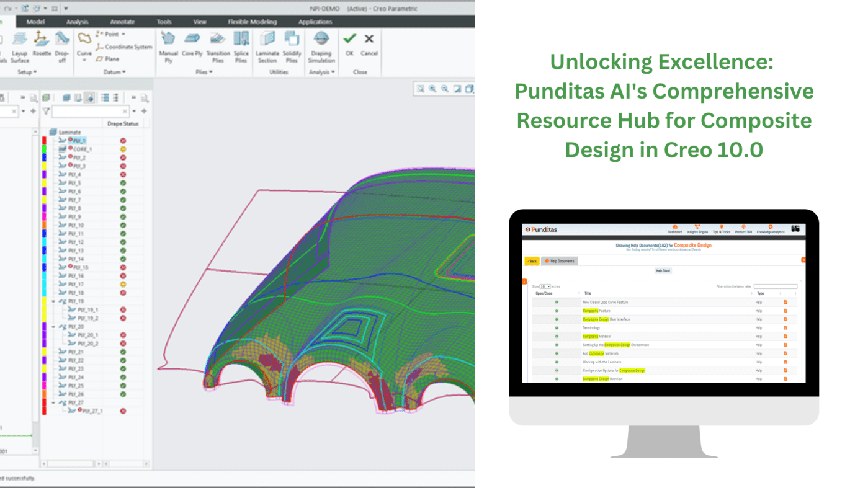Collapse the PLY_19 tree node

point(54,301)
